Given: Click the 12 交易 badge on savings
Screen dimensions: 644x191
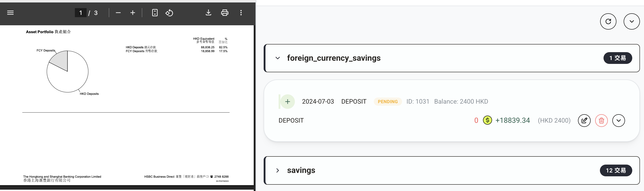Looking at the screenshot, I should tap(616, 170).
